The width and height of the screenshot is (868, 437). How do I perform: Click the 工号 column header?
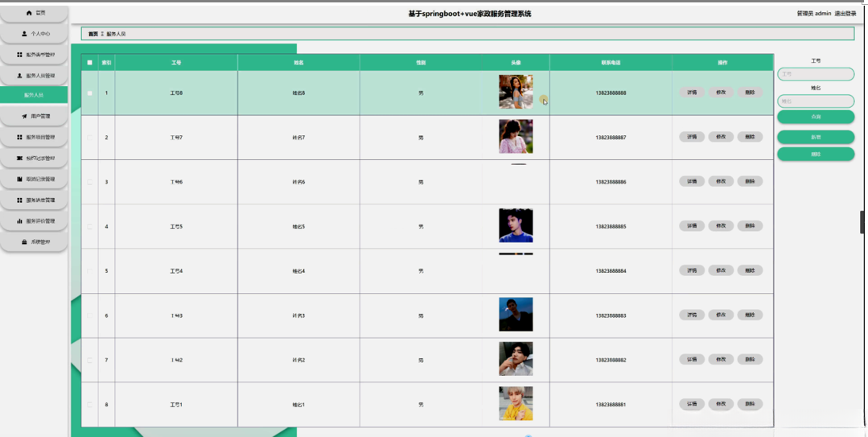pyautogui.click(x=176, y=63)
